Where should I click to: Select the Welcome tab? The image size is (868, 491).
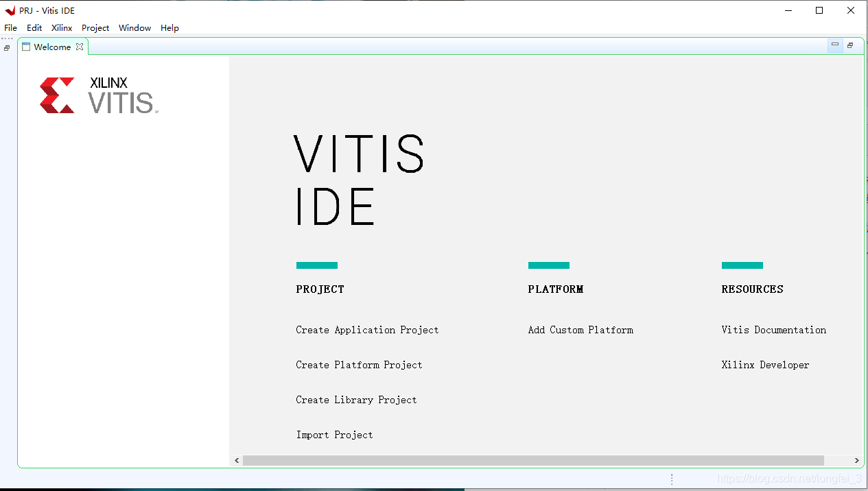52,47
